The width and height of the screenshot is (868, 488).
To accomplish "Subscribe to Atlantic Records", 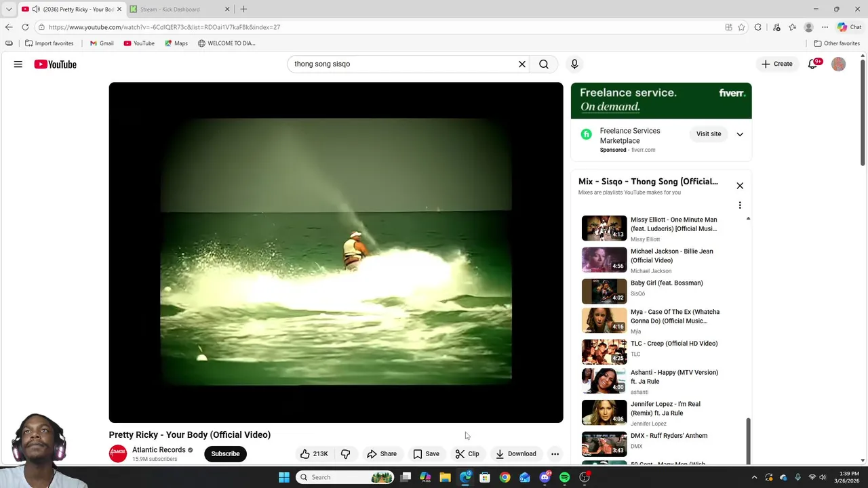I will tap(225, 454).
